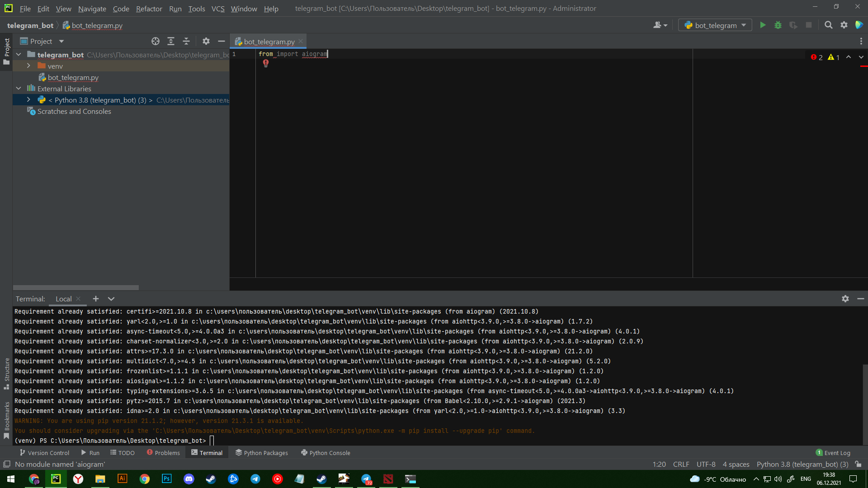Click the Stop process icon
Image resolution: width=868 pixels, height=488 pixels.
click(809, 25)
